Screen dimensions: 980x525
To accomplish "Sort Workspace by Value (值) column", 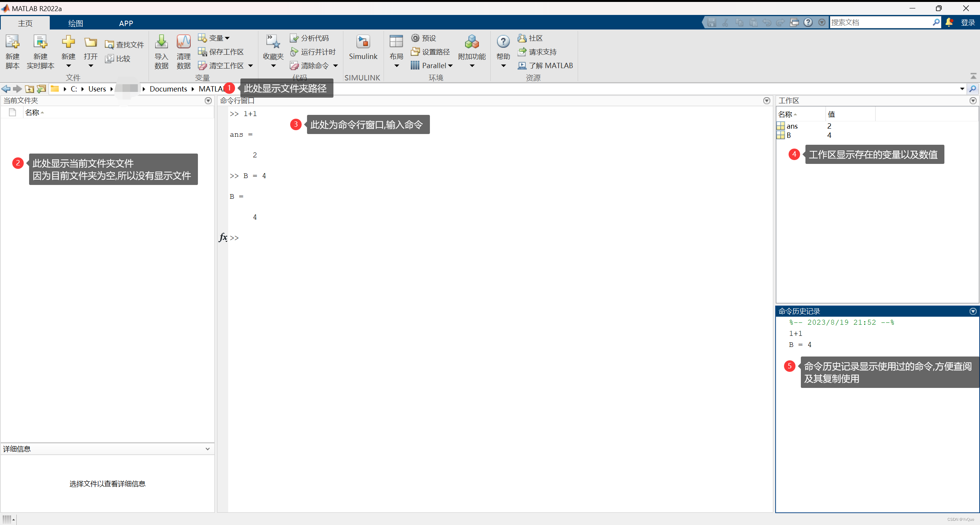I will tap(850, 114).
